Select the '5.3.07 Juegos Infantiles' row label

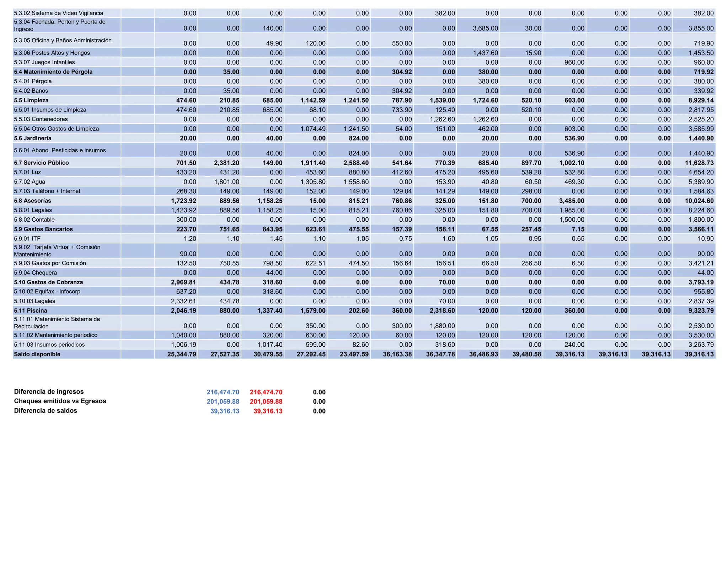pyautogui.click(x=44, y=62)
